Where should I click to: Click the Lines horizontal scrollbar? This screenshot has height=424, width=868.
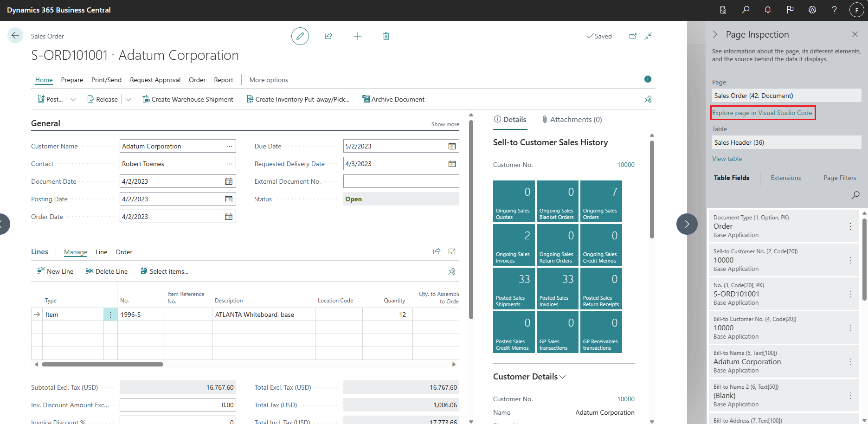(x=103, y=365)
